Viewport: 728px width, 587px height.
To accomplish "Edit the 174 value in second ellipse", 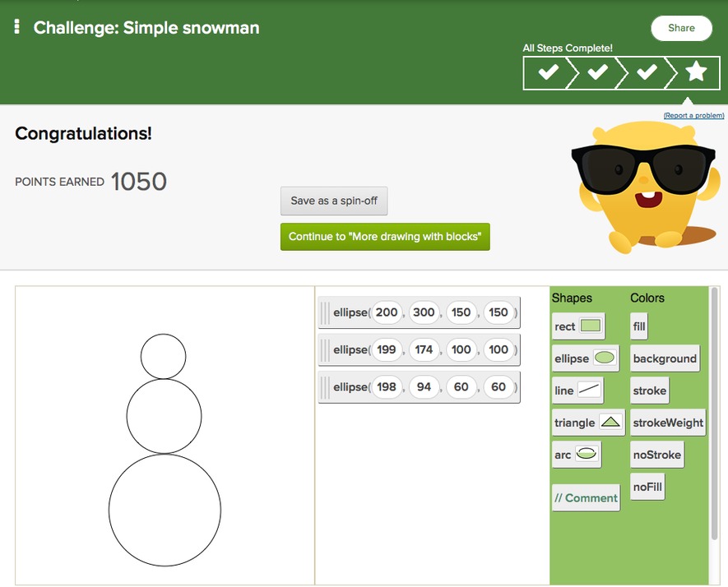I will point(424,349).
